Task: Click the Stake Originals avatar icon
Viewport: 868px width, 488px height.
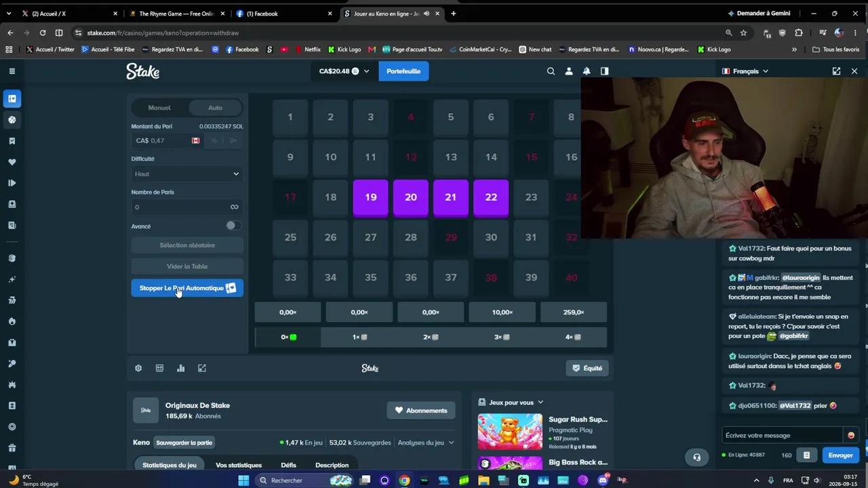Action: tap(146, 410)
